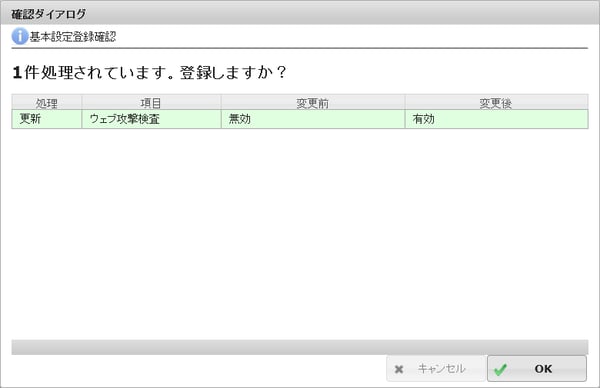Click the 項目 column header

(151, 103)
